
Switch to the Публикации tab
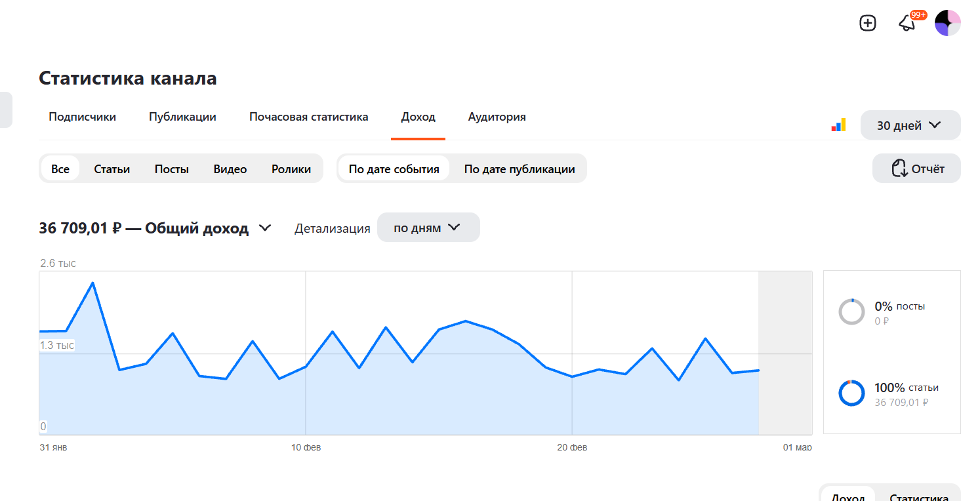[182, 117]
